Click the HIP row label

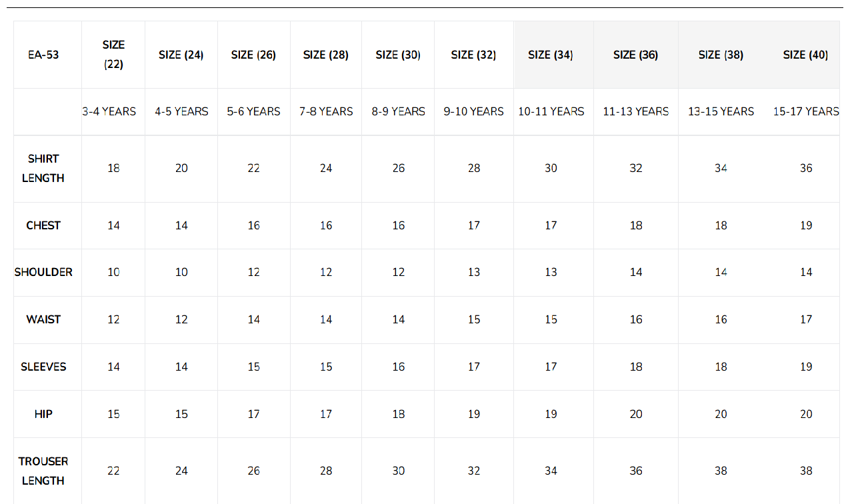coord(43,414)
